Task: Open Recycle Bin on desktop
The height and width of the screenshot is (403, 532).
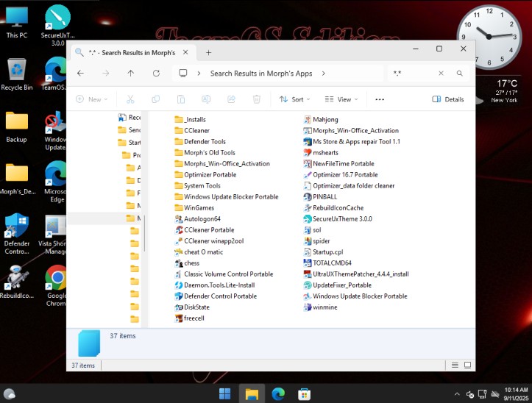Action: [x=17, y=74]
